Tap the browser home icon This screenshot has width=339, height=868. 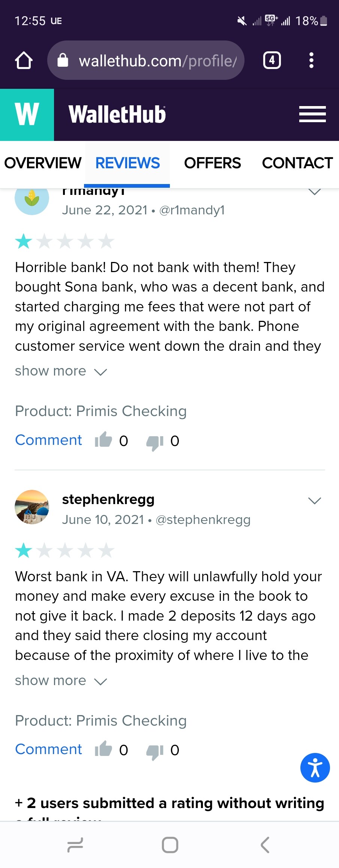click(24, 60)
